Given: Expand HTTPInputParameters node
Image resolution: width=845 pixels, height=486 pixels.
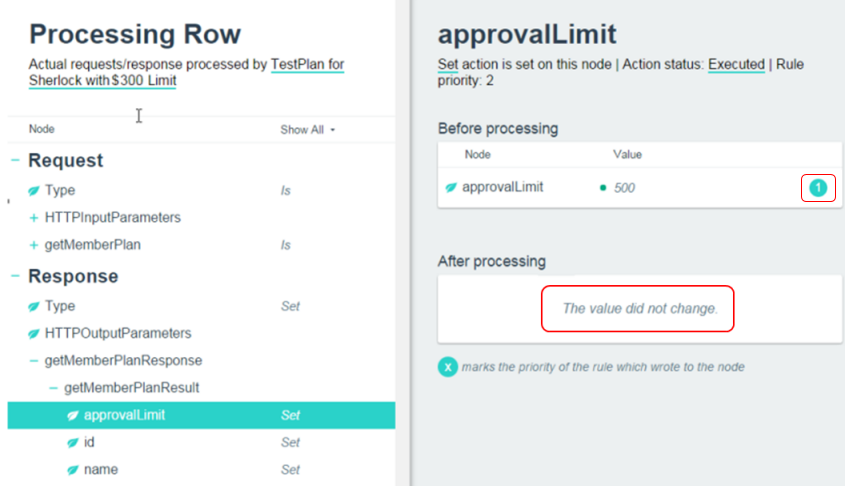Looking at the screenshot, I should [35, 217].
